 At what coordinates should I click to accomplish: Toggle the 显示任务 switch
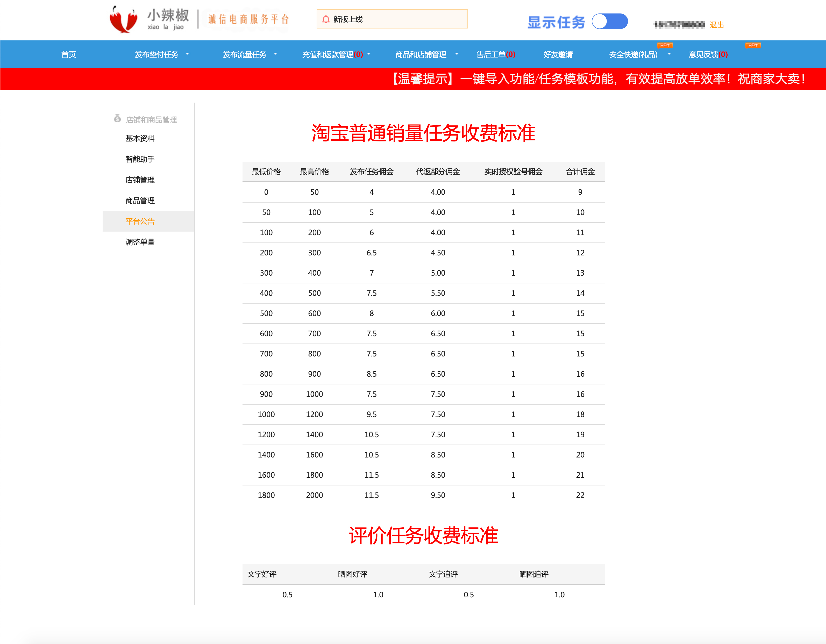pos(610,22)
